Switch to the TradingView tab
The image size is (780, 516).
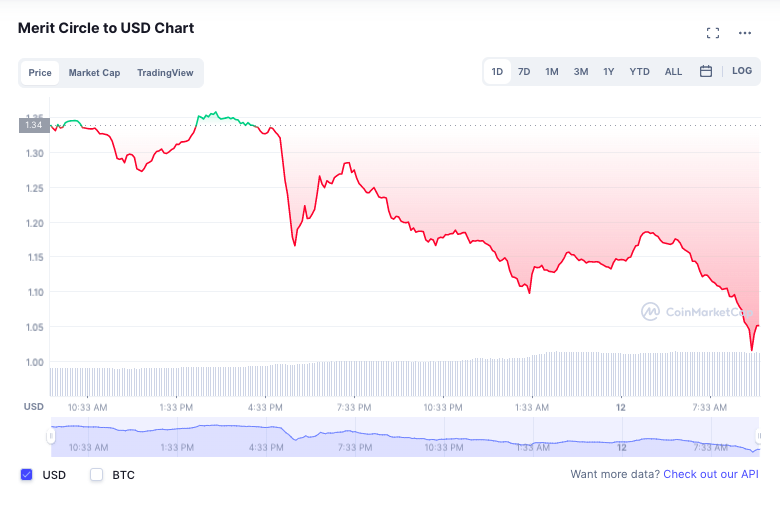[x=165, y=73]
